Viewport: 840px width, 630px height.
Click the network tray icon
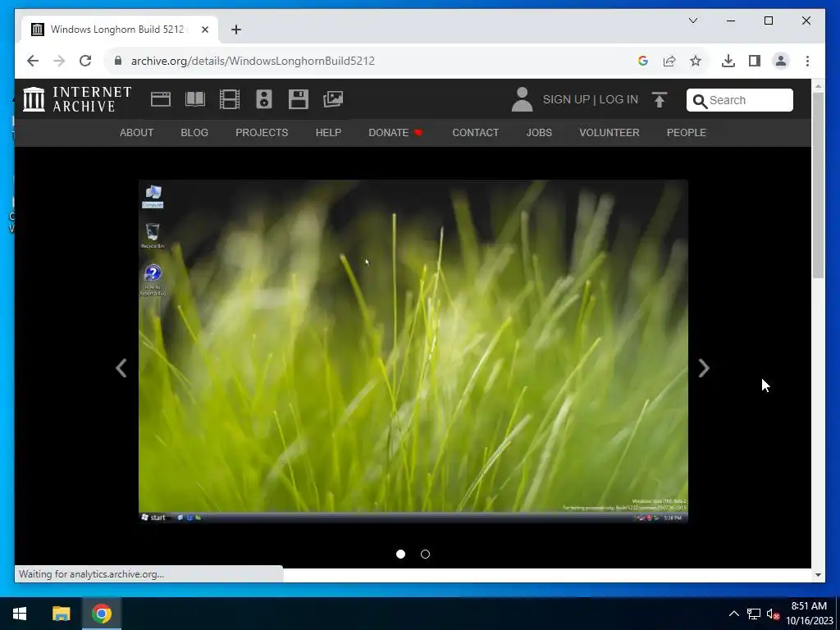pos(754,614)
